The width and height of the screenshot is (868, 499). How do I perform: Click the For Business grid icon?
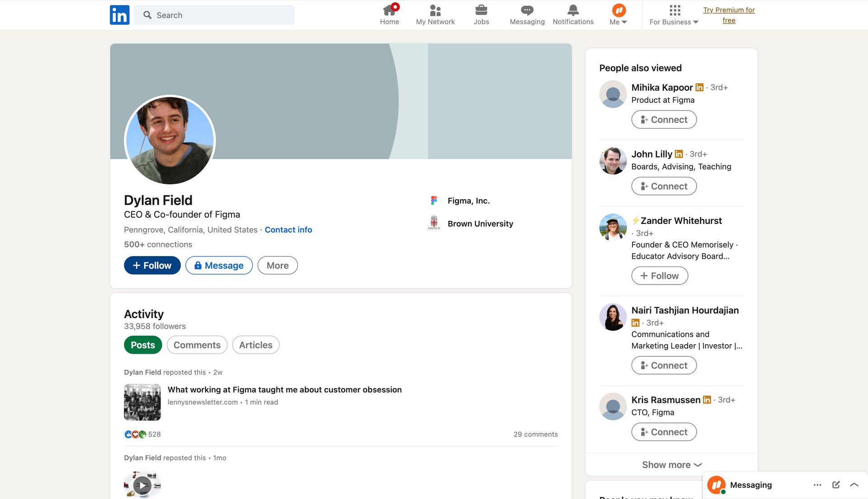[674, 10]
